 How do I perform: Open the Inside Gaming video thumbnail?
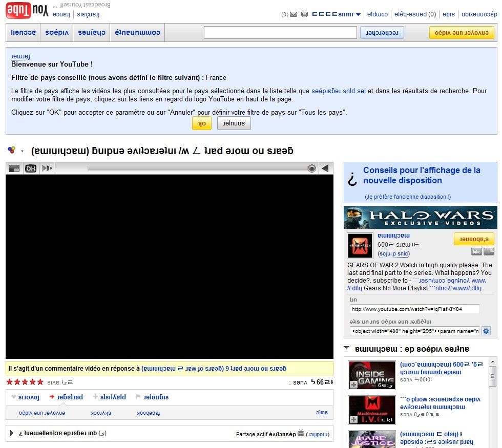point(372,375)
